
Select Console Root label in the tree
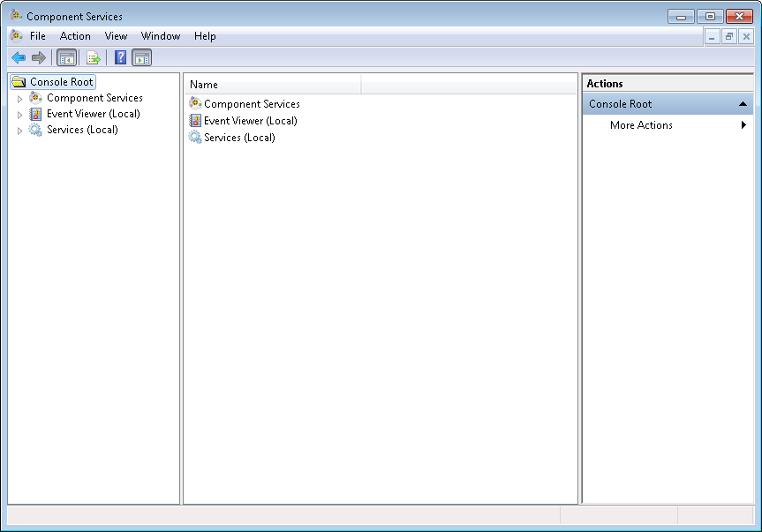[x=61, y=81]
